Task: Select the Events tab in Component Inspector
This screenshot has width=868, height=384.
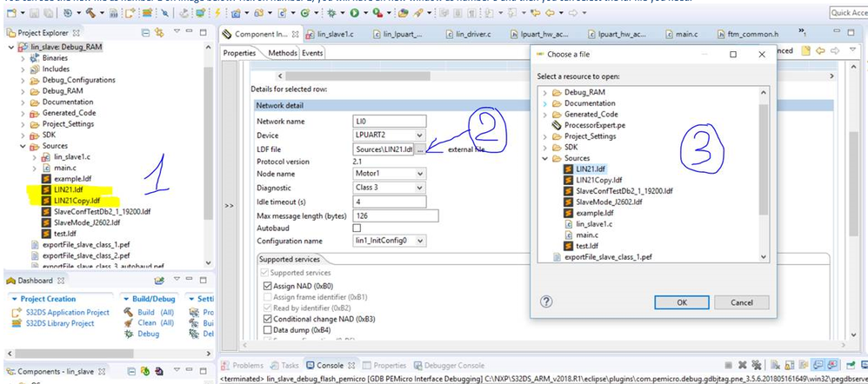Action: (x=312, y=53)
